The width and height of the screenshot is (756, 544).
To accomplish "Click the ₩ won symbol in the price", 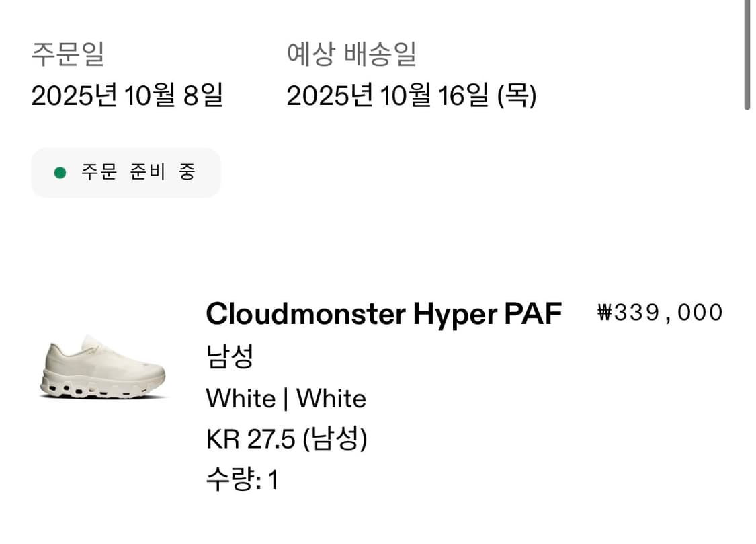I will pos(605,313).
